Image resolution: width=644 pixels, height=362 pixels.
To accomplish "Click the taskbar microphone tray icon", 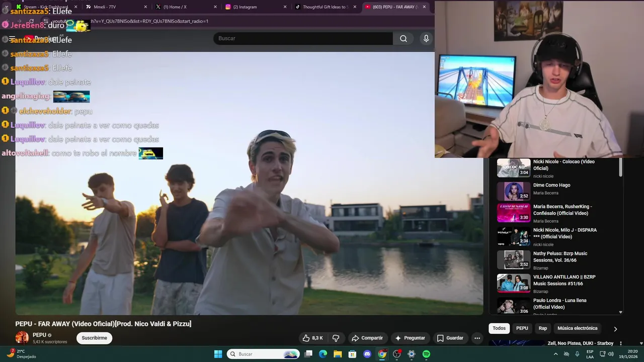I will [577, 354].
